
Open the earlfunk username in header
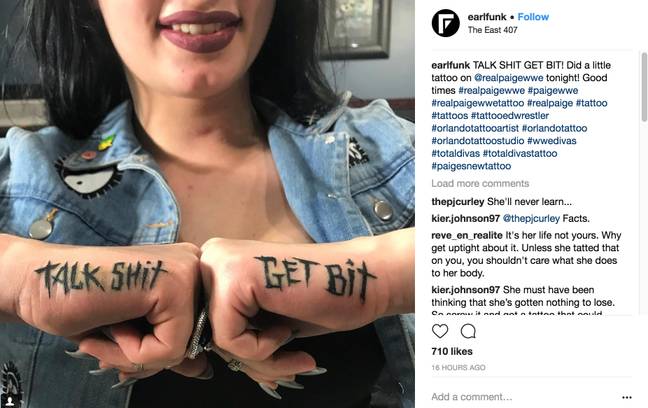487,17
